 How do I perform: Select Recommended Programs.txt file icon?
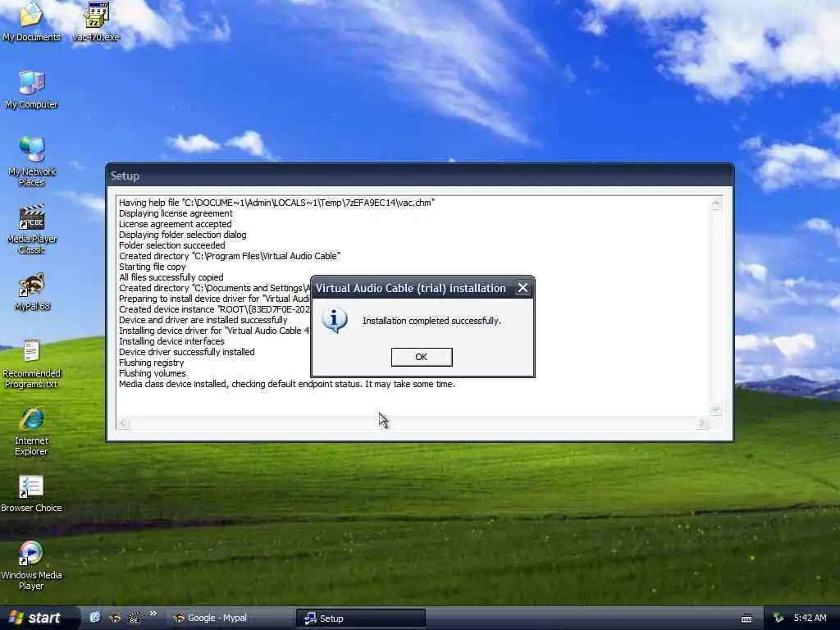32,364
